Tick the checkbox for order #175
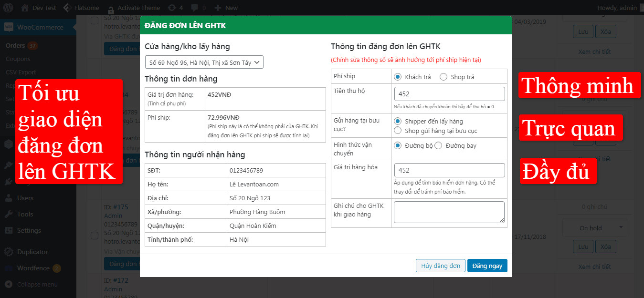The height and width of the screenshot is (298, 644). tap(95, 236)
